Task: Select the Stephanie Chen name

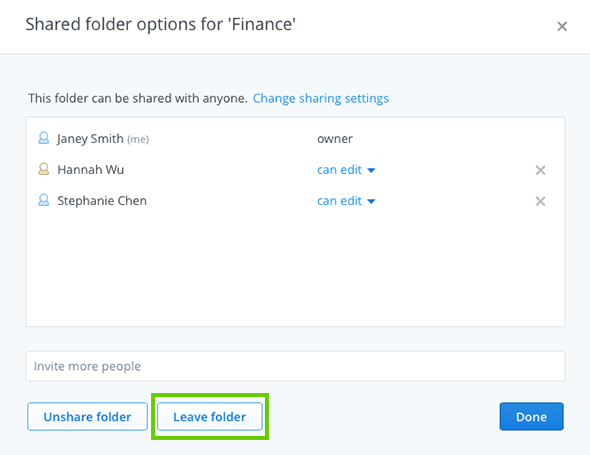Action: [x=102, y=201]
